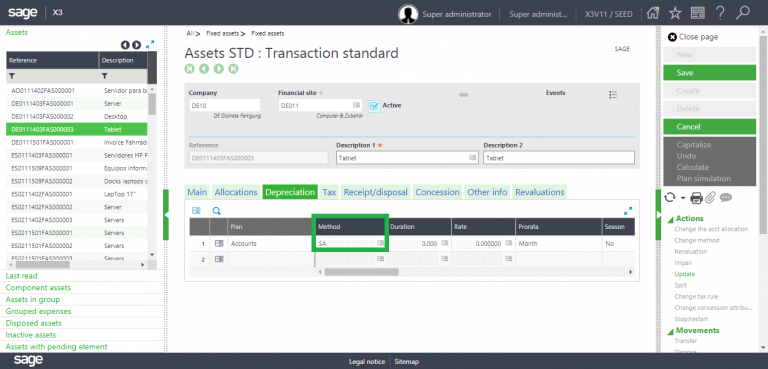Open Description 1 field lookup icon

pyautogui.click(x=473, y=158)
